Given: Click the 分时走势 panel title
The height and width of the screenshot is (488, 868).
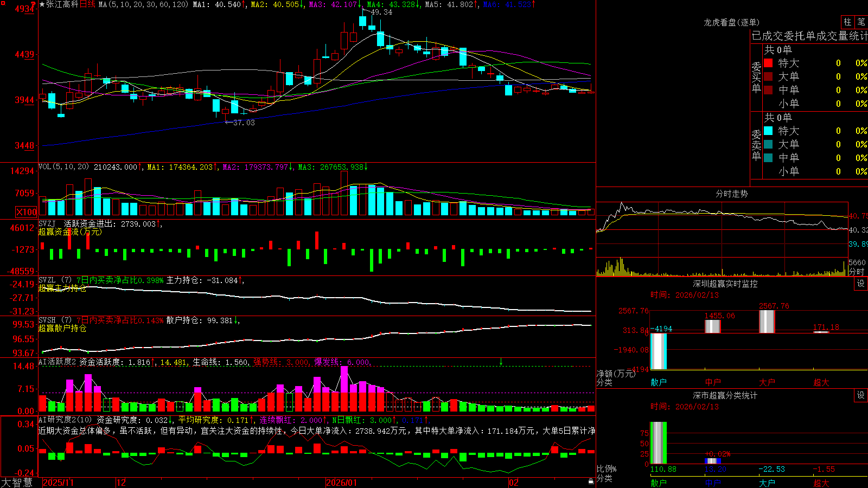Looking at the screenshot, I should coord(731,194).
